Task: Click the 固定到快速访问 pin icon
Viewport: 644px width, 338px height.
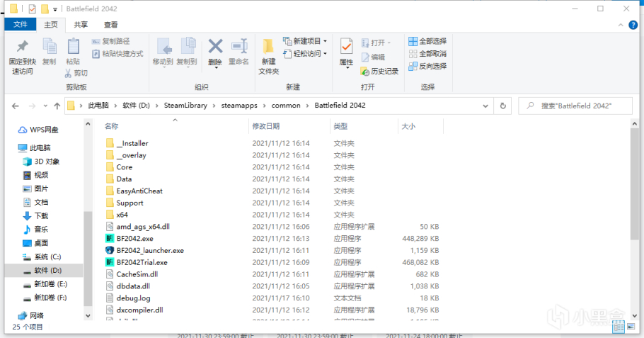Action: (22, 47)
